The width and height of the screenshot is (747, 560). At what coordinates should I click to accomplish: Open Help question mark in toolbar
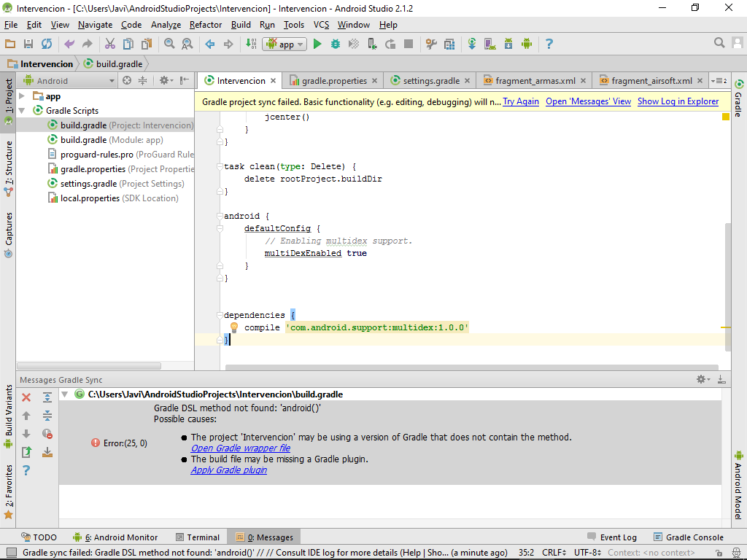(549, 44)
